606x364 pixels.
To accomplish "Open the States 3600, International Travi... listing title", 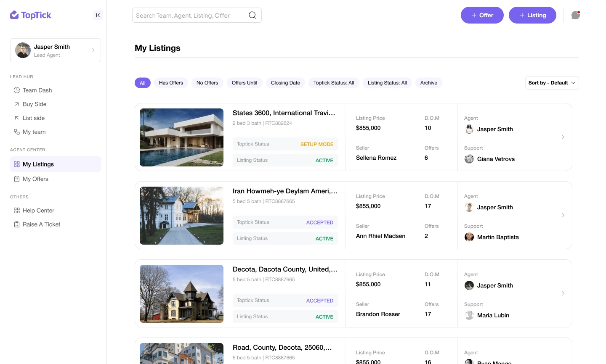I will coord(284,113).
